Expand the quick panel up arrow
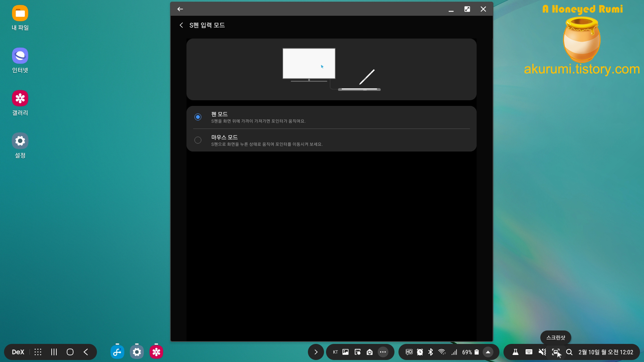The height and width of the screenshot is (362, 644). (x=488, y=352)
